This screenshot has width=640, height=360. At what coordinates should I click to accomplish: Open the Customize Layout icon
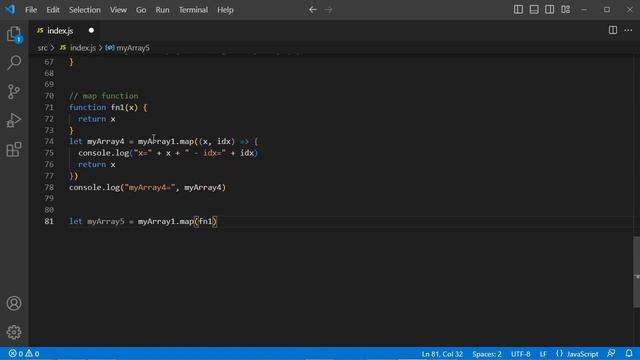(565, 9)
